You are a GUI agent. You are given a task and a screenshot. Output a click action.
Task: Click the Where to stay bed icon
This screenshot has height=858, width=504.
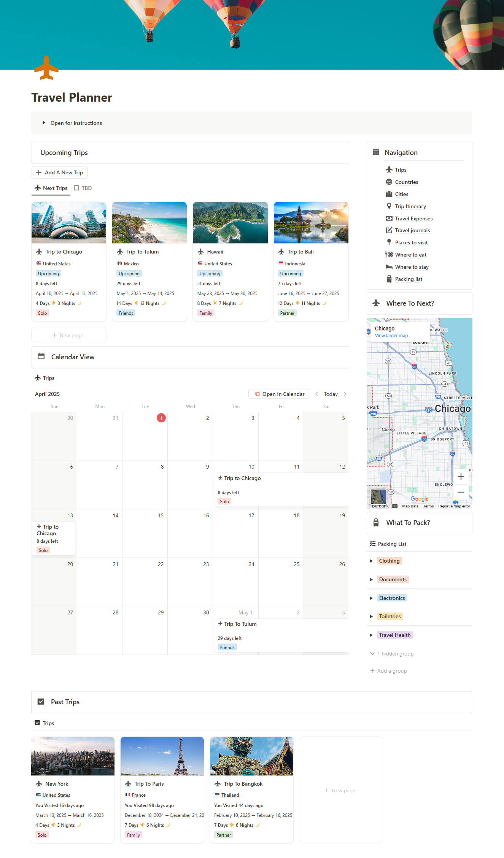[389, 267]
